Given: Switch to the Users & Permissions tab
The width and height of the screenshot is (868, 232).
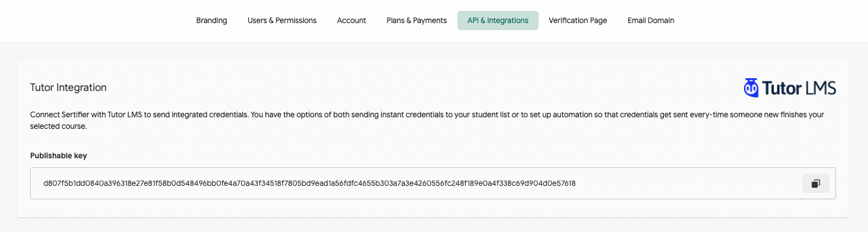Looking at the screenshot, I should pos(282,21).
